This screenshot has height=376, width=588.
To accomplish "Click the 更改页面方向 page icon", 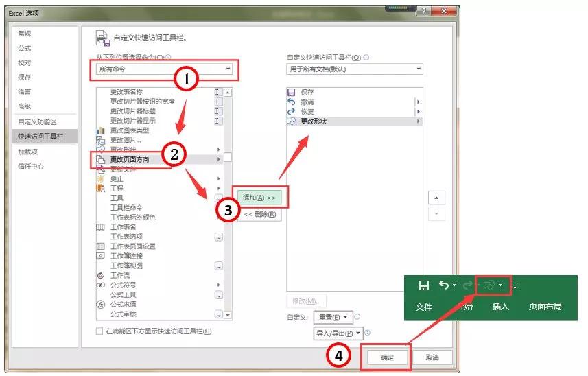I will [x=100, y=160].
